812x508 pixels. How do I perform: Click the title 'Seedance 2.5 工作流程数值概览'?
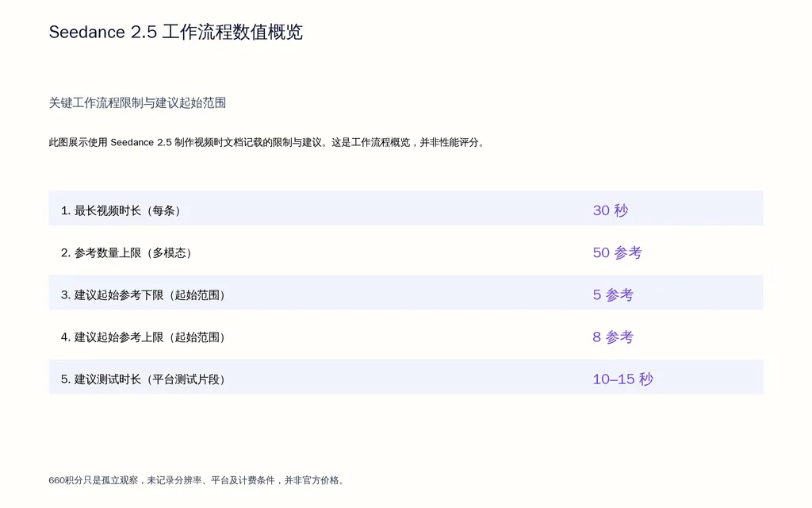pos(175,32)
